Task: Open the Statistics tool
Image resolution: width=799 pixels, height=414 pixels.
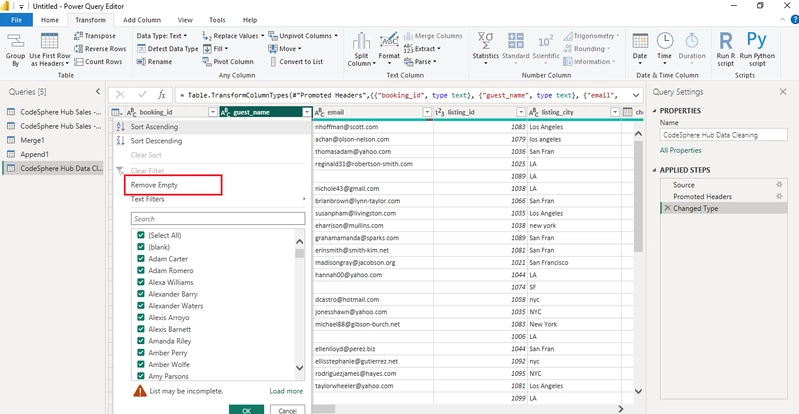Action: tap(485, 49)
